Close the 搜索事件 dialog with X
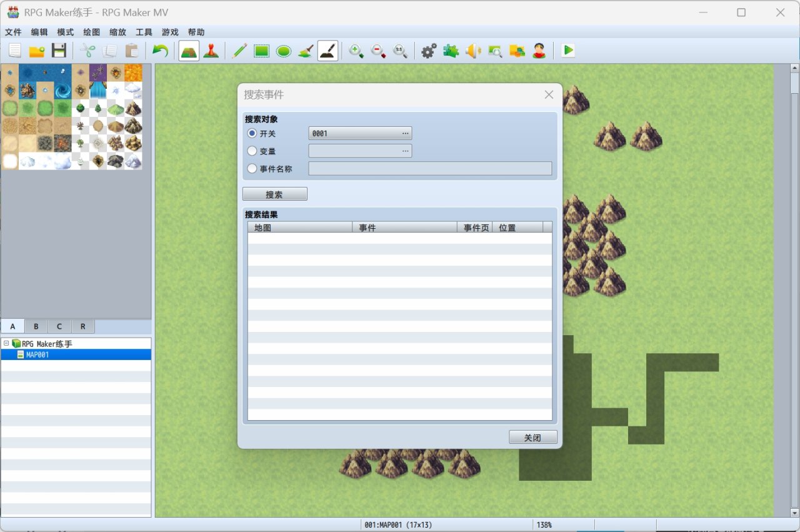Viewport: 800px width, 532px height. [x=549, y=95]
